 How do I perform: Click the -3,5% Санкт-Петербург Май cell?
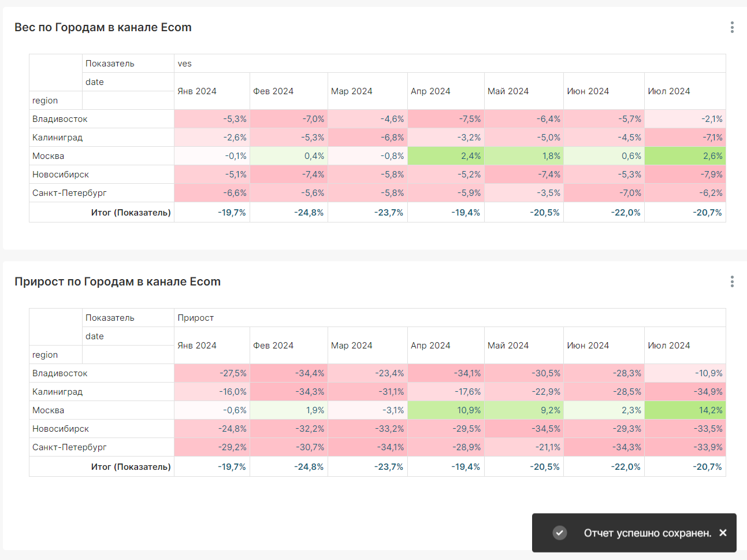pyautogui.click(x=524, y=193)
